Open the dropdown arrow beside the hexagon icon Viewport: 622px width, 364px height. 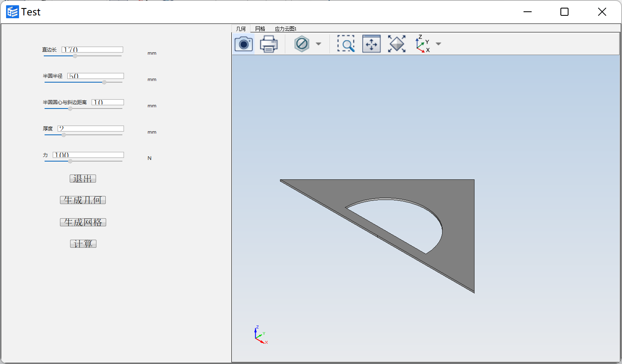(x=318, y=44)
